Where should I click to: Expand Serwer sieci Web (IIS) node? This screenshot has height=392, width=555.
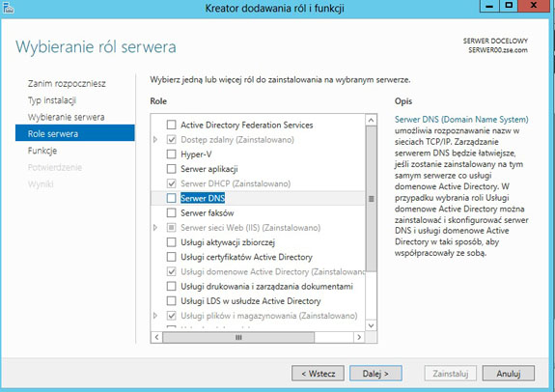(x=155, y=227)
